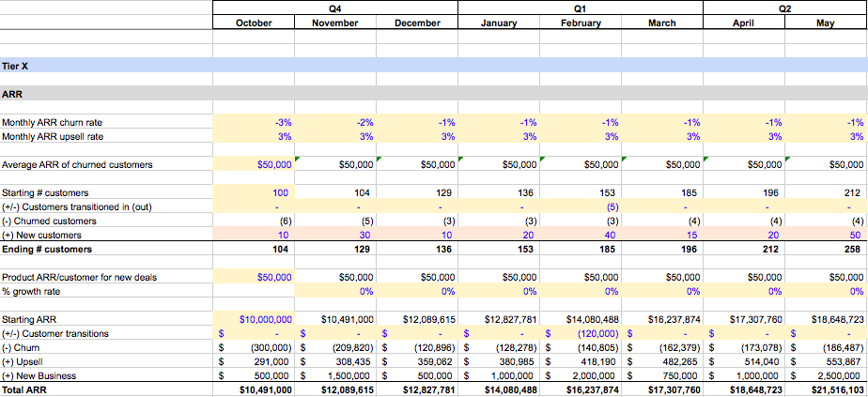Click February's customers transitioned value (5)
Screen dimensions: 868x397
[x=580, y=206]
